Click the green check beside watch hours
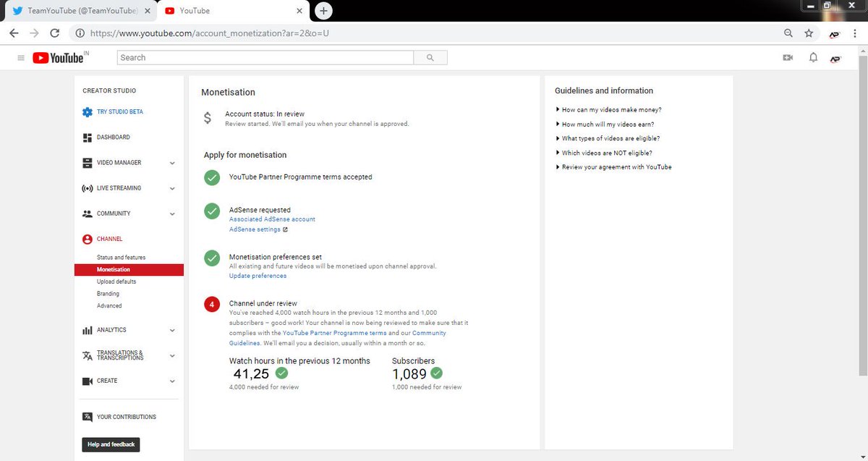 (282, 373)
